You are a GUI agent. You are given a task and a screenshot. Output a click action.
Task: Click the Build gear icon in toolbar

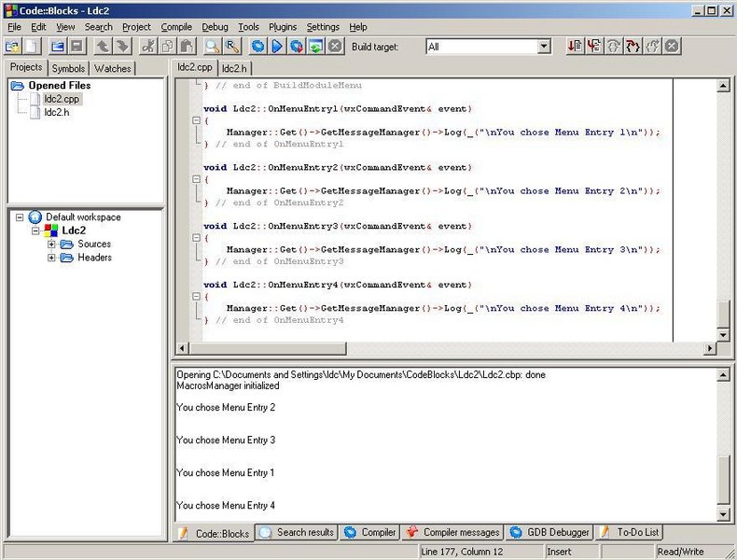[257, 46]
